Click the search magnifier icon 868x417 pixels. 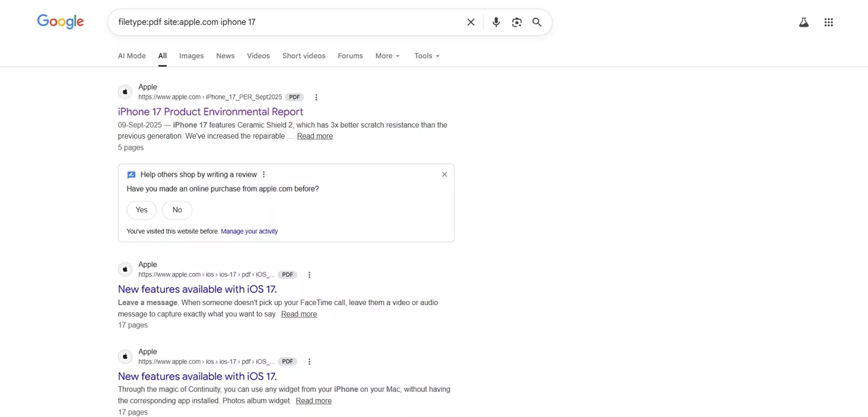pyautogui.click(x=537, y=21)
